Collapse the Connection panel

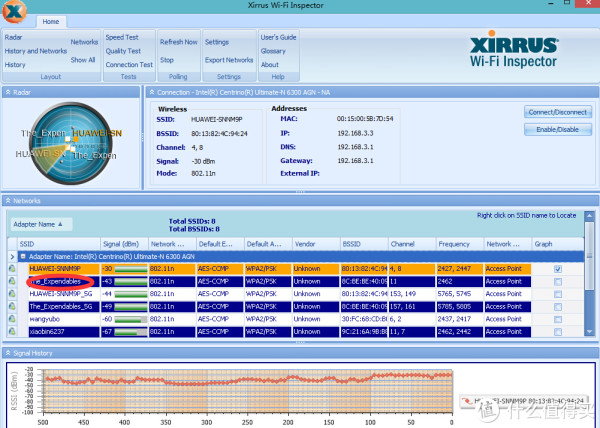click(x=152, y=92)
